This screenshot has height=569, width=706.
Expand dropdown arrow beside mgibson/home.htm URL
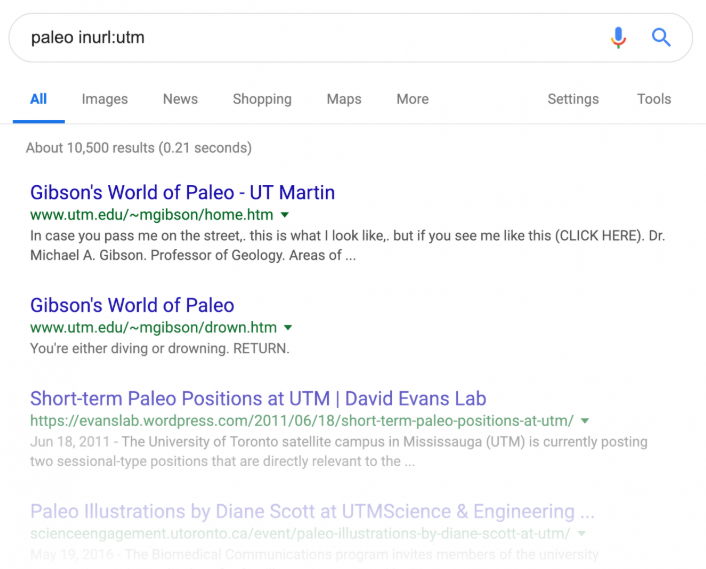click(x=285, y=215)
